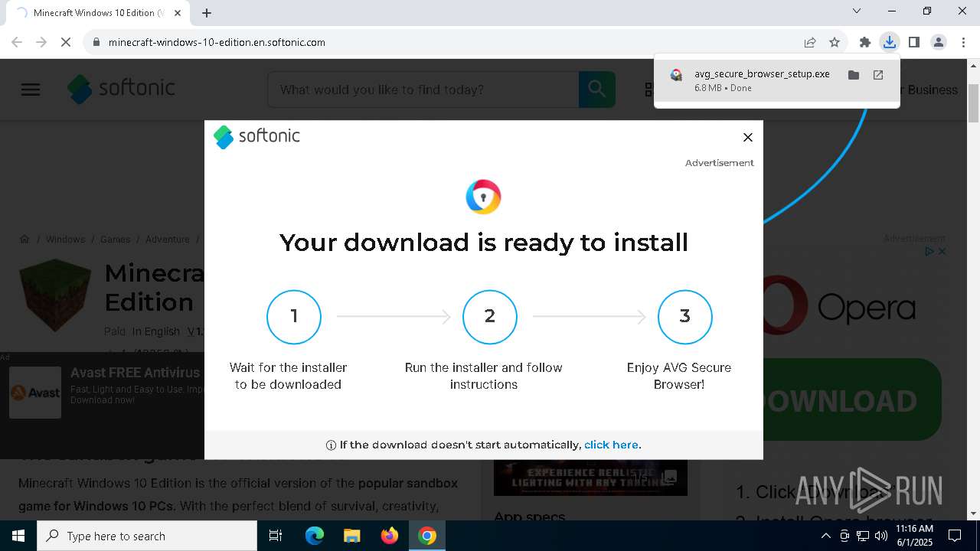View site information lock icon
The width and height of the screenshot is (980, 551).
[96, 42]
